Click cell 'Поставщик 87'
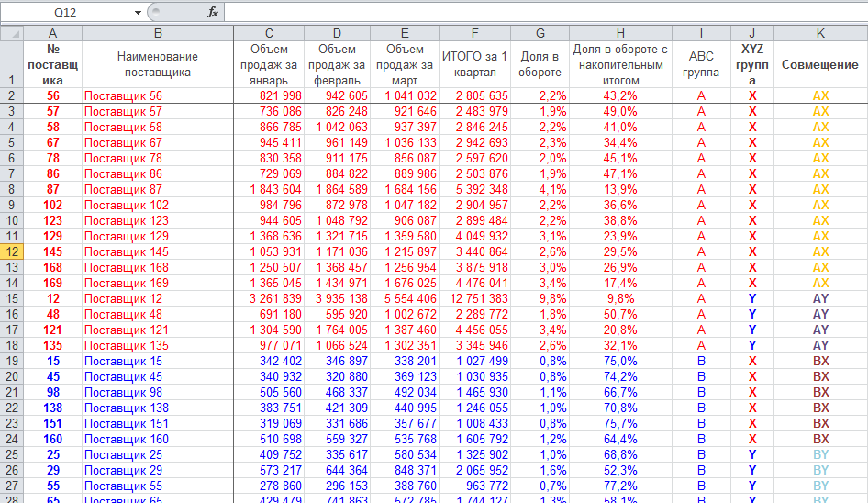 (158, 189)
